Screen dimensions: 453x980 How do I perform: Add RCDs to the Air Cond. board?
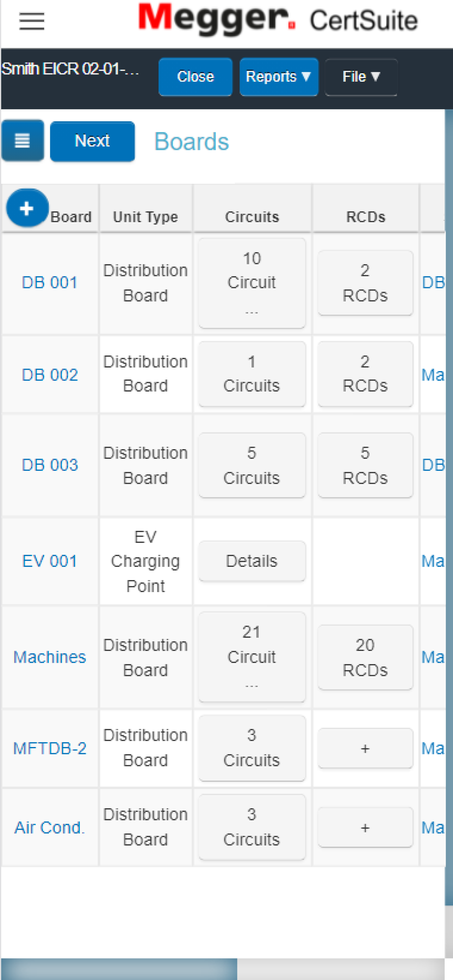(365, 827)
